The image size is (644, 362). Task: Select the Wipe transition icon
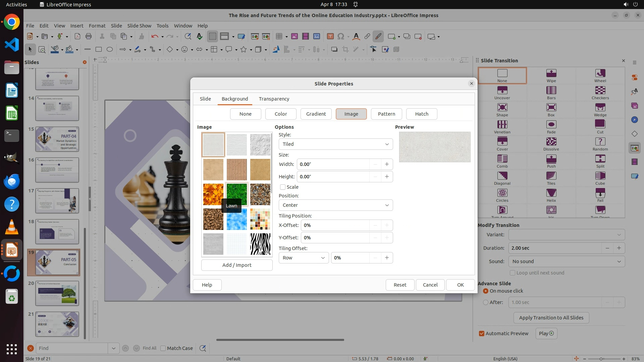(x=551, y=73)
